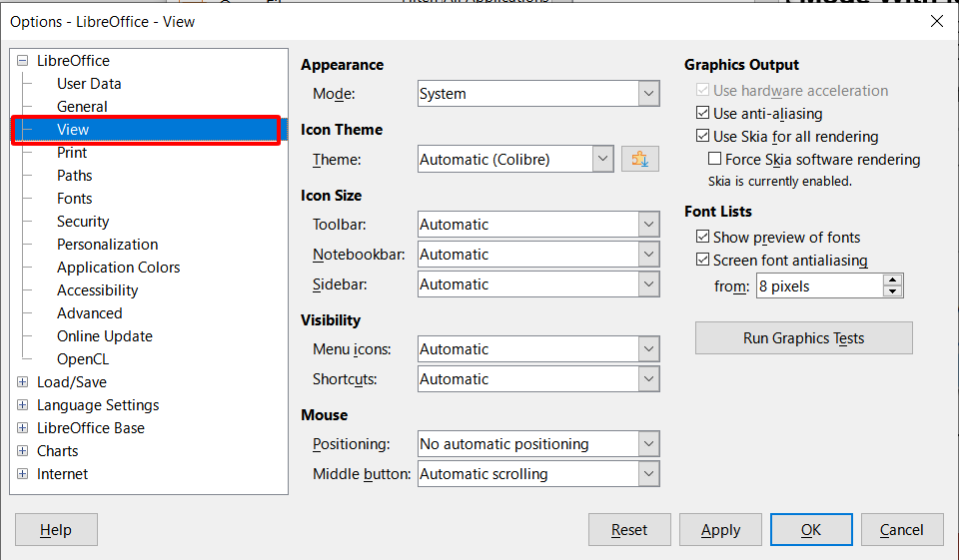This screenshot has height=560, width=959.
Task: Toggle Use anti-aliasing checkbox
Action: tap(703, 114)
